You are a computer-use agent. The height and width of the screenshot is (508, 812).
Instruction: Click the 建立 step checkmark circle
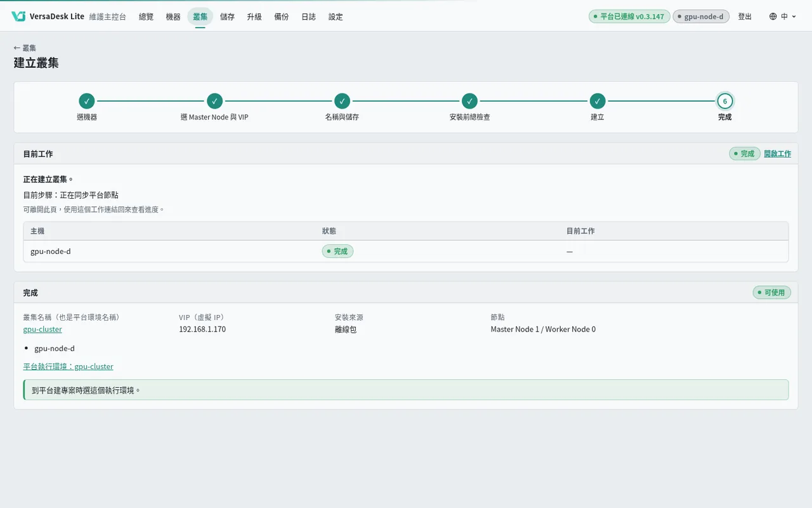[597, 101]
